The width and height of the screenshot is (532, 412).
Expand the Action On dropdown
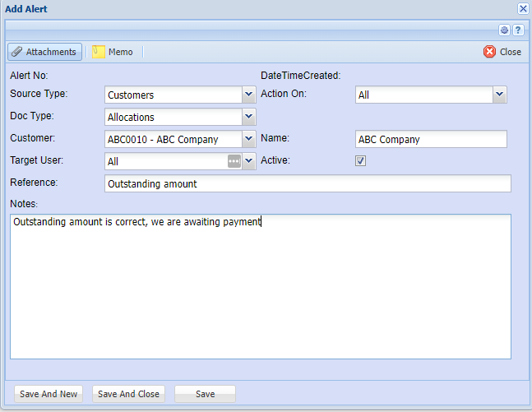tap(499, 95)
